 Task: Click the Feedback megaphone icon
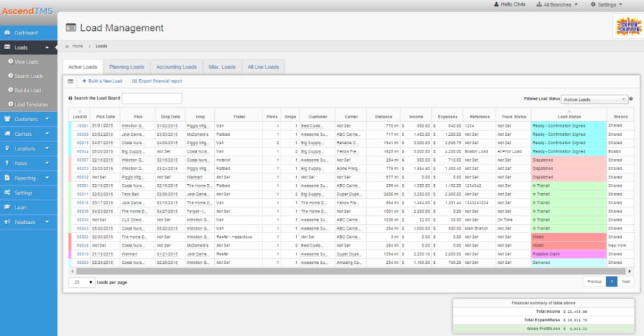[7, 222]
